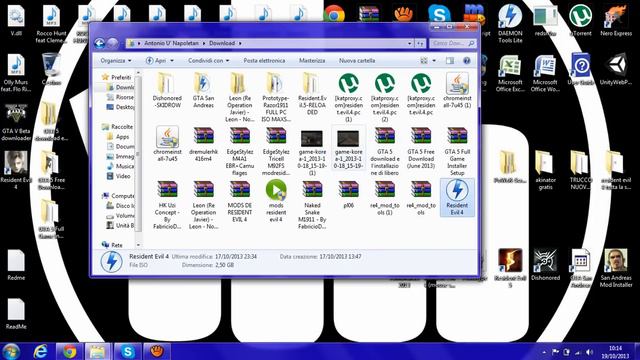
Task: Open Microsoft Office Word desktop shortcut
Action: 545,73
